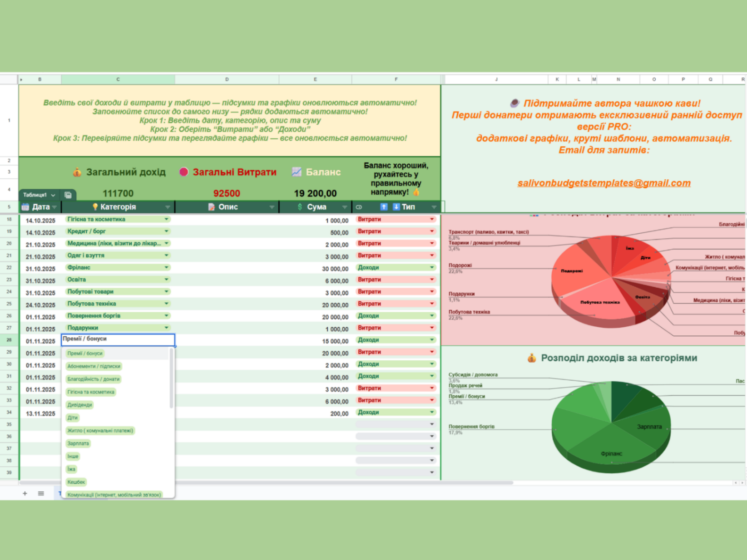Open the type dropdown arrow in row 28
Viewport: 747px width, 560px height.
click(432, 340)
